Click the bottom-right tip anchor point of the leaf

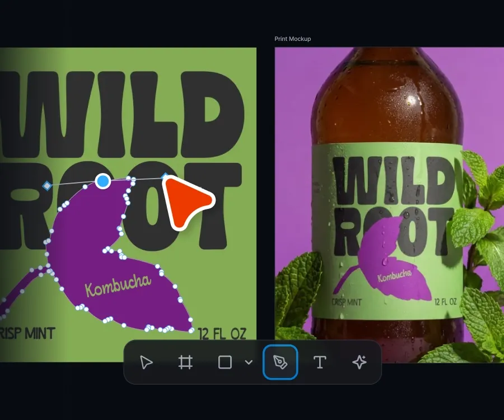[192, 330]
